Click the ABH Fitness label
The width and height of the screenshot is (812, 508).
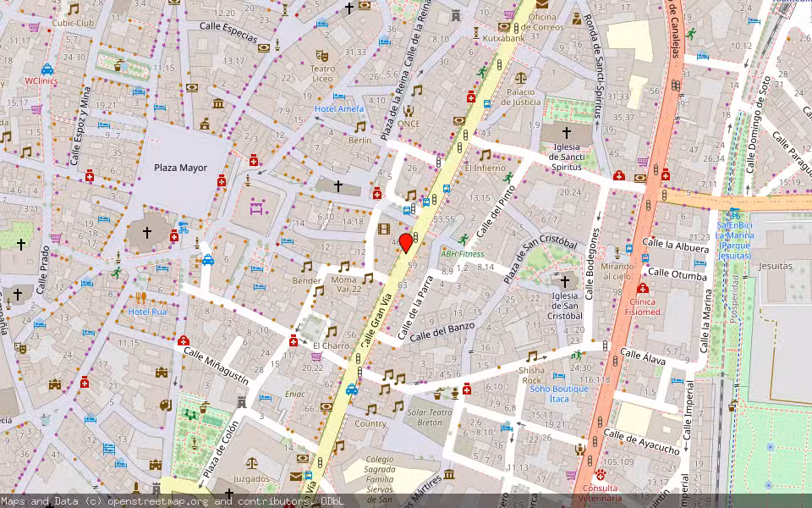(463, 254)
